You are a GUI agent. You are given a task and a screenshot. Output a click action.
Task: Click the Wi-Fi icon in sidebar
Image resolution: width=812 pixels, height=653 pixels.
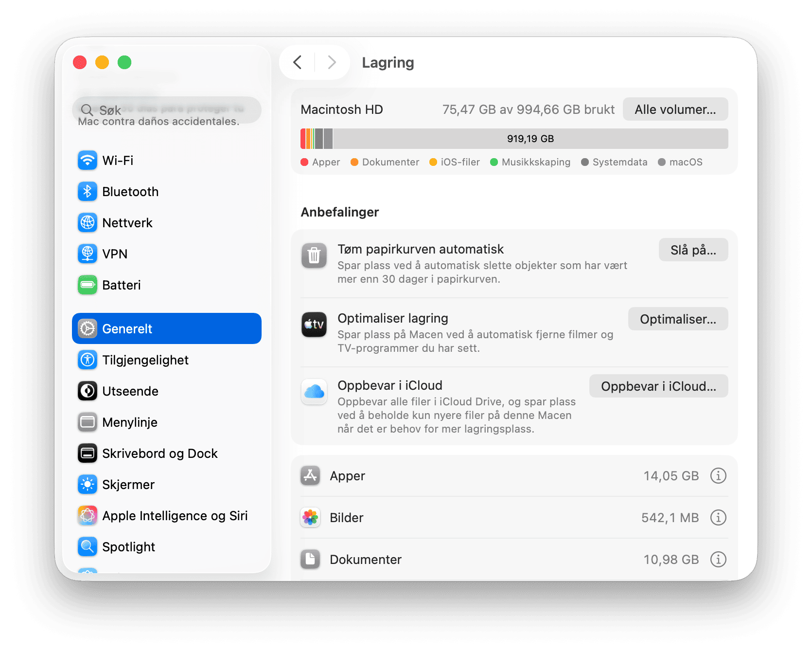tap(88, 161)
